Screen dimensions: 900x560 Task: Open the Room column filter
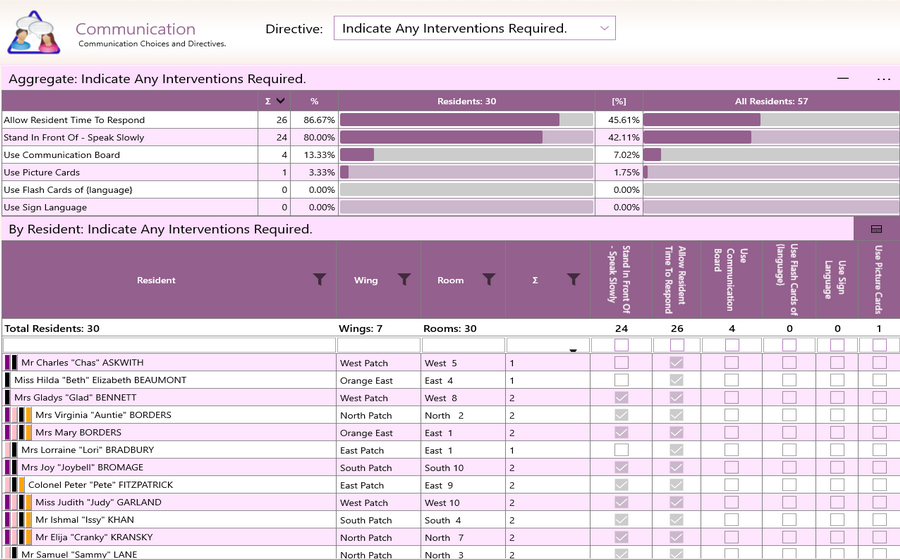tap(488, 279)
